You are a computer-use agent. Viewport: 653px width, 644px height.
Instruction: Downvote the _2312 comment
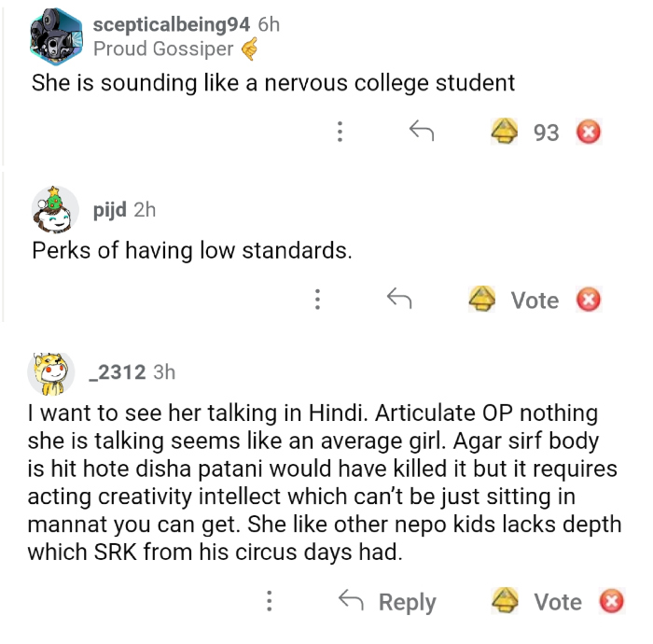[x=611, y=601]
